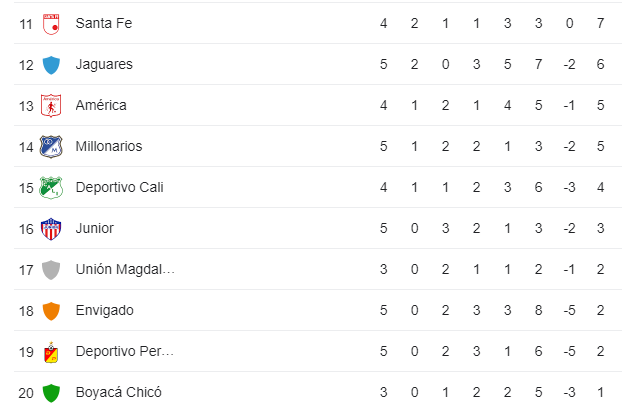
Task: Click the truncated Deportivo Pereira name
Action: tap(125, 351)
